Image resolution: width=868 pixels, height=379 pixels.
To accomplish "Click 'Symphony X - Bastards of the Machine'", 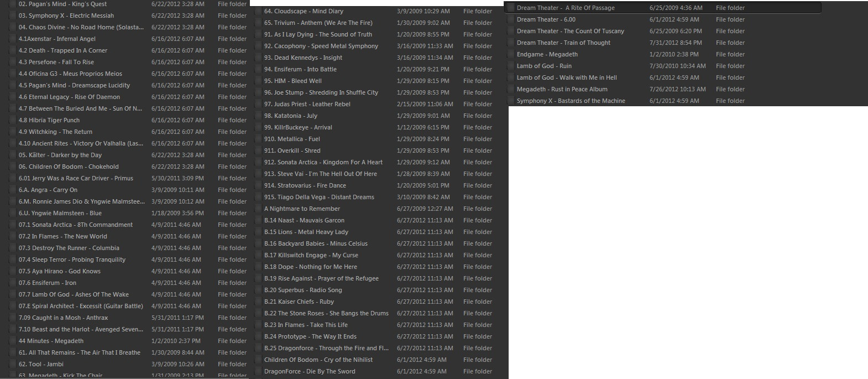I will (571, 101).
